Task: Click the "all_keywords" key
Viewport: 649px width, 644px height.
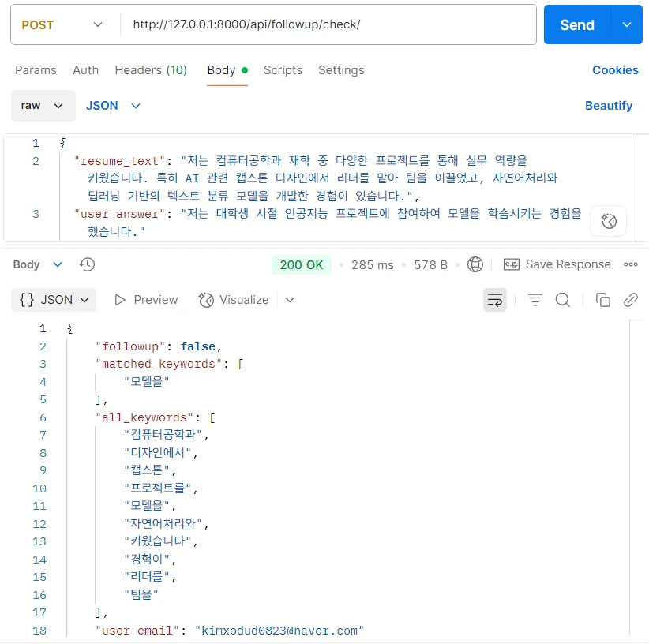Action: 144,417
